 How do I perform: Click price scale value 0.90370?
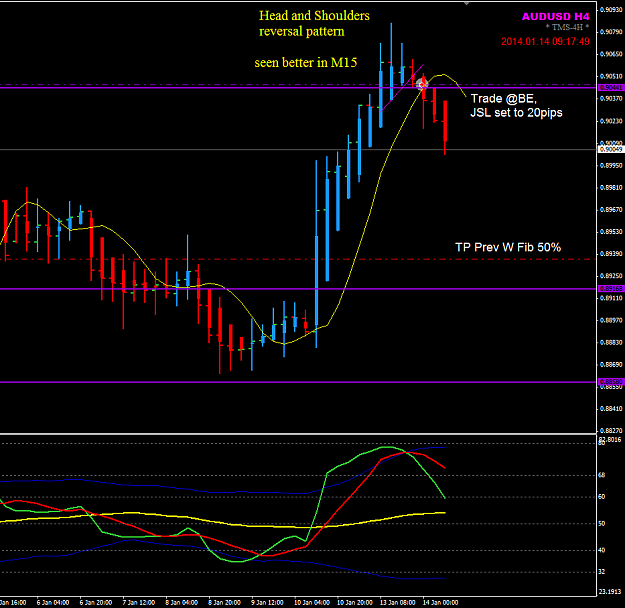pos(611,98)
